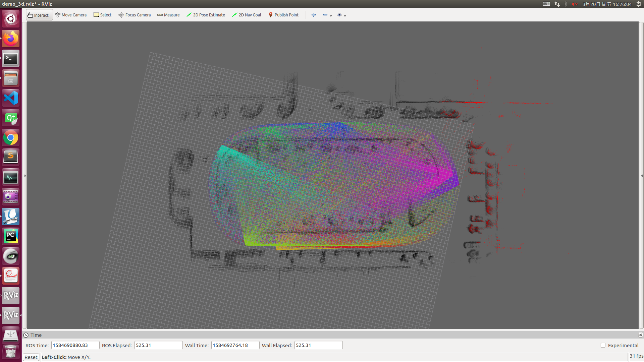This screenshot has height=362, width=644.
Task: Click the ROS Time field
Action: 75,345
